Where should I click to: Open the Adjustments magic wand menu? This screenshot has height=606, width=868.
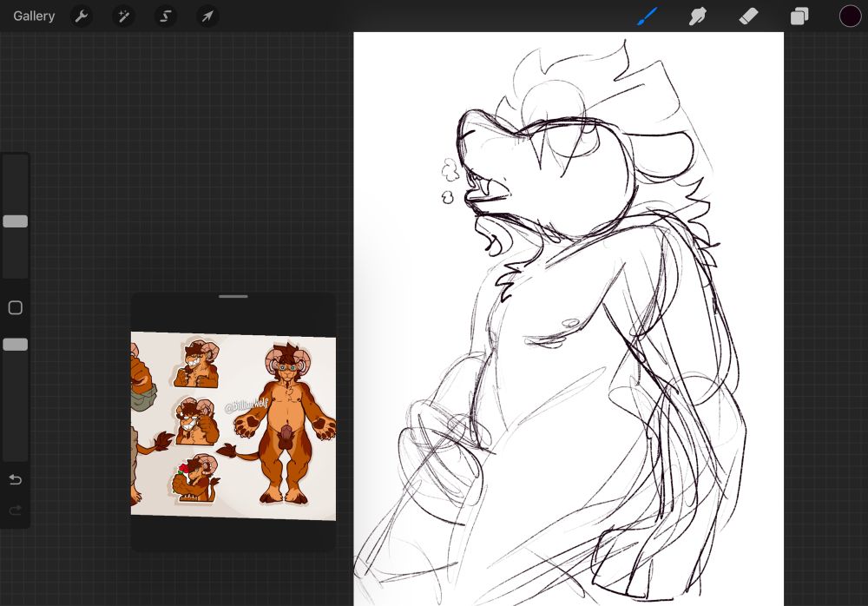[123, 16]
